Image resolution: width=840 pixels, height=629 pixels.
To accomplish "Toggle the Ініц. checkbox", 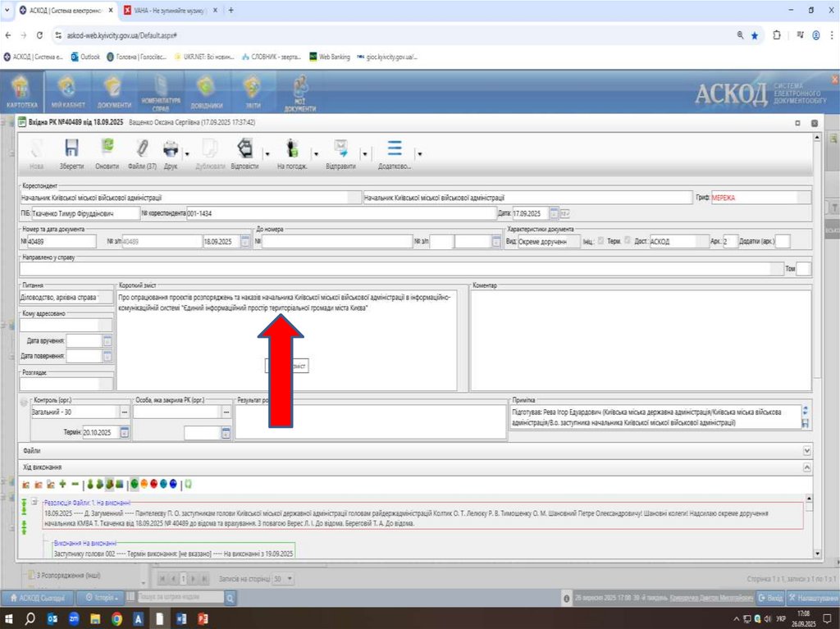I will (600, 241).
